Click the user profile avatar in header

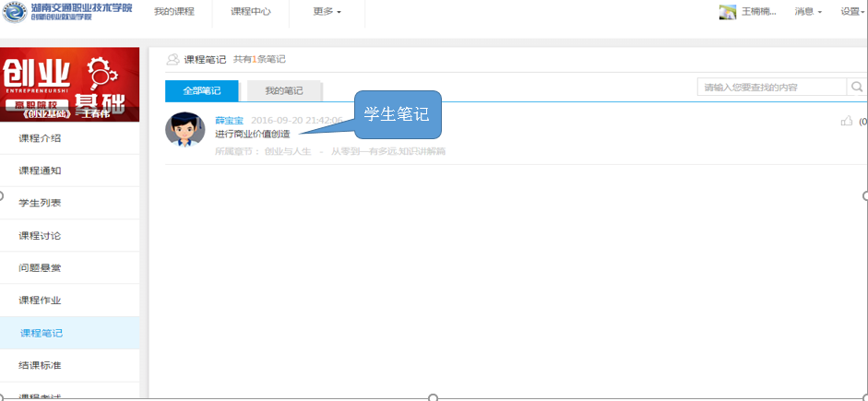pos(727,12)
